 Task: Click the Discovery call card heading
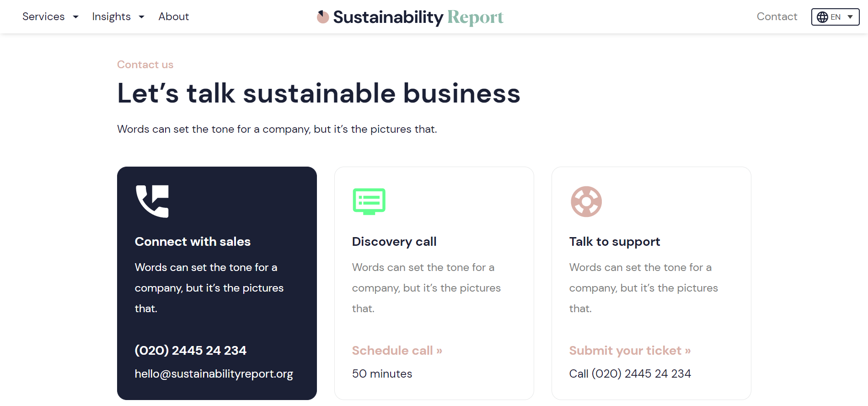pos(394,241)
